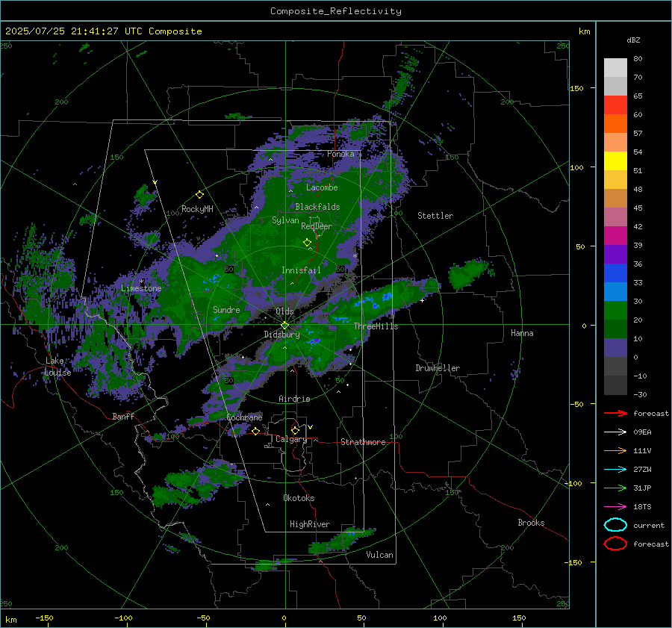This screenshot has height=628, width=672.
Task: Click the 150 tick on right axis
Action: (x=577, y=88)
